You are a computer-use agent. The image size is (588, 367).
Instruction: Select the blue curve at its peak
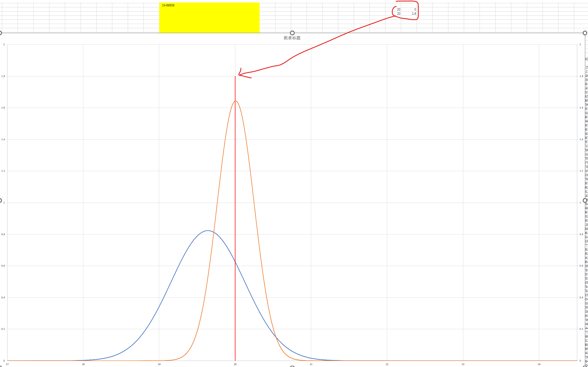coord(207,231)
